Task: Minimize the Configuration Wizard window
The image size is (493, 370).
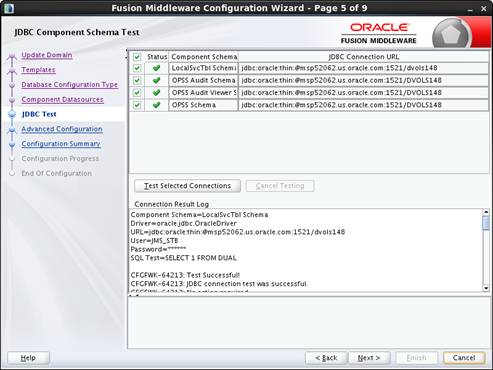Action: pyautogui.click(x=470, y=9)
